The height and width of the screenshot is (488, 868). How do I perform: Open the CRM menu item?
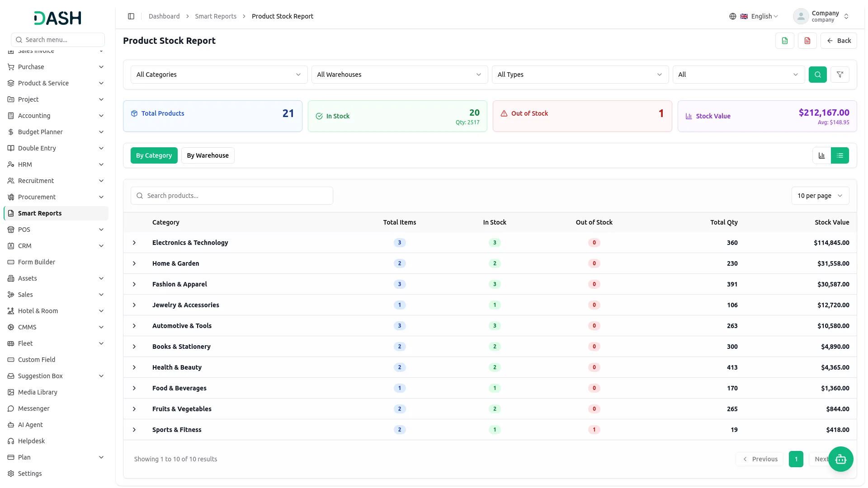pos(56,246)
